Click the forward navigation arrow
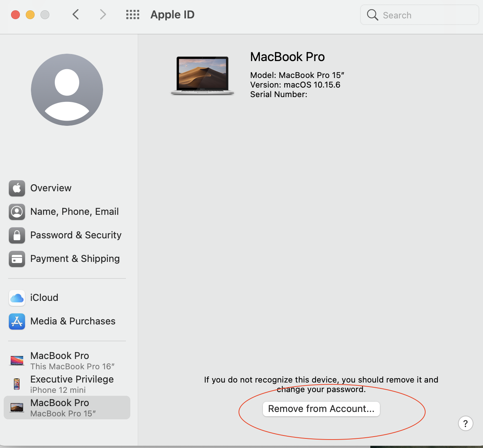 click(103, 15)
